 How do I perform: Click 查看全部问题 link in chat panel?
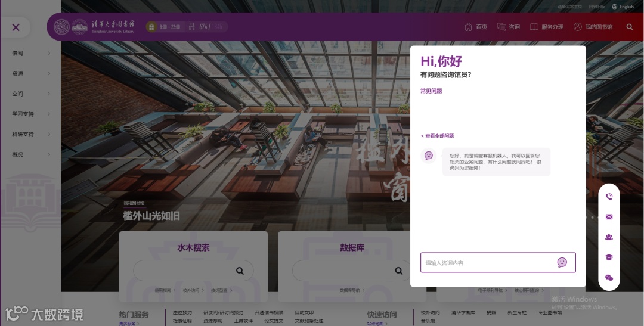pos(438,135)
